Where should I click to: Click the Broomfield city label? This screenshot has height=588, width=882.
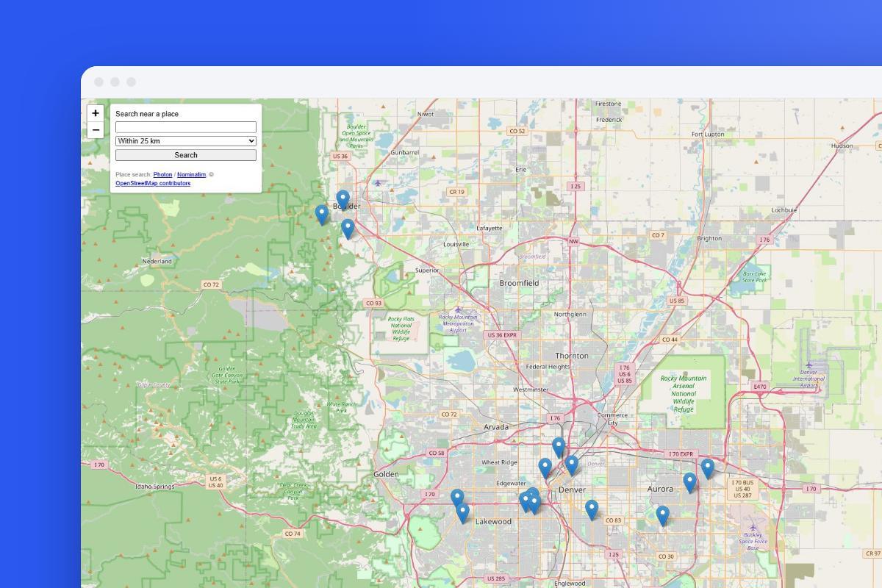519,283
